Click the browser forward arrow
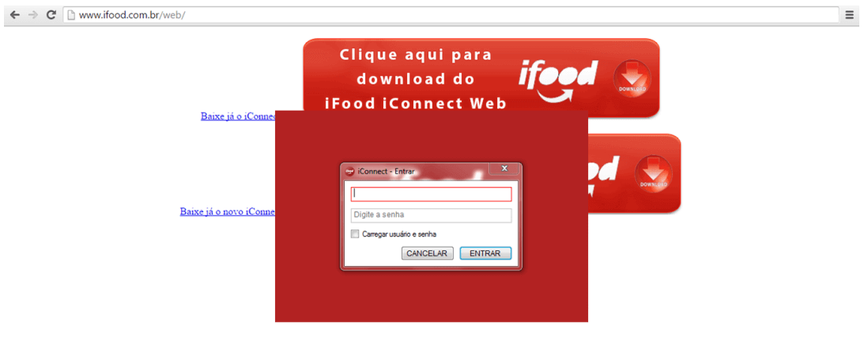 [x=32, y=15]
